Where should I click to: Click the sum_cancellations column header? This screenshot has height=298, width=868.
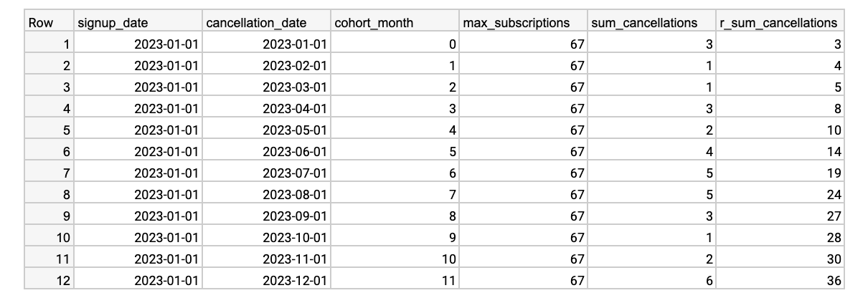[x=651, y=23]
